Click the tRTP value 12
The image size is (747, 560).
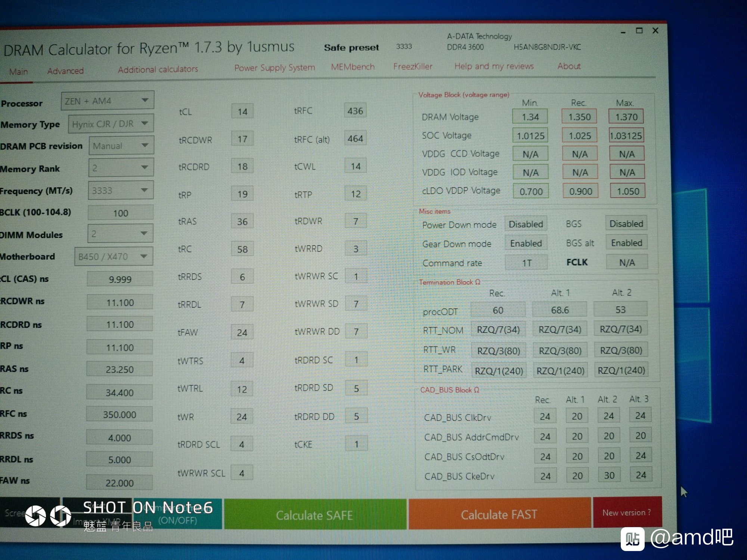point(356,194)
